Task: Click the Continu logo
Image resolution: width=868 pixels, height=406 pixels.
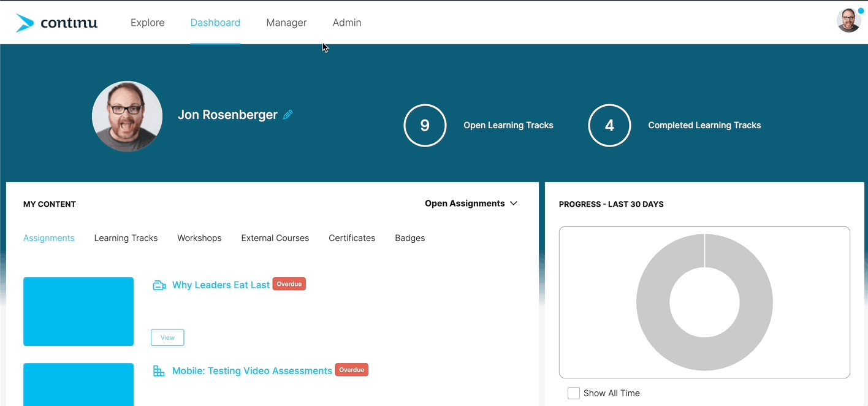Action: click(x=56, y=23)
